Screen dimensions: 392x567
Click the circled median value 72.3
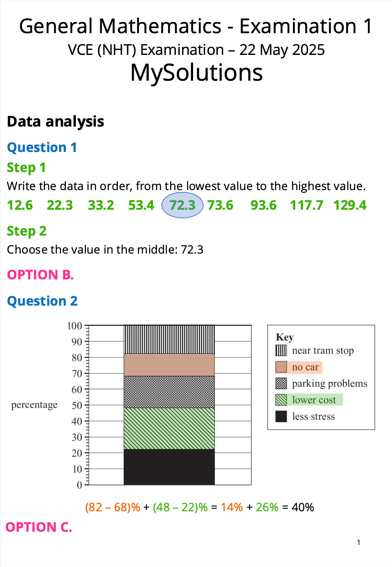(182, 205)
